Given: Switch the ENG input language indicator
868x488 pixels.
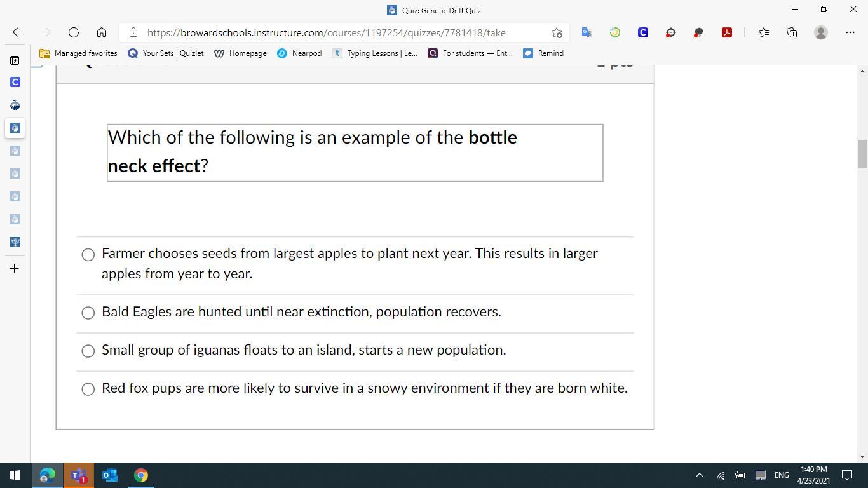Looking at the screenshot, I should point(782,475).
